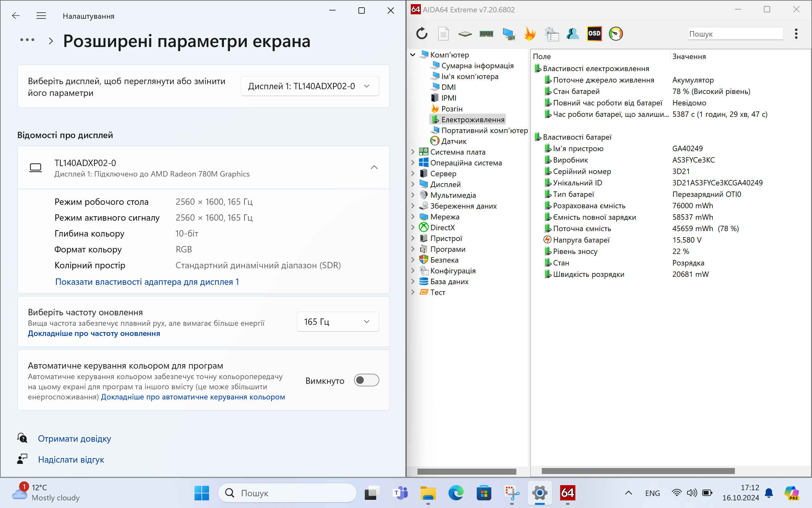Open the clock showing 17:12 16.10.2024
812x508 pixels.
coord(741,492)
